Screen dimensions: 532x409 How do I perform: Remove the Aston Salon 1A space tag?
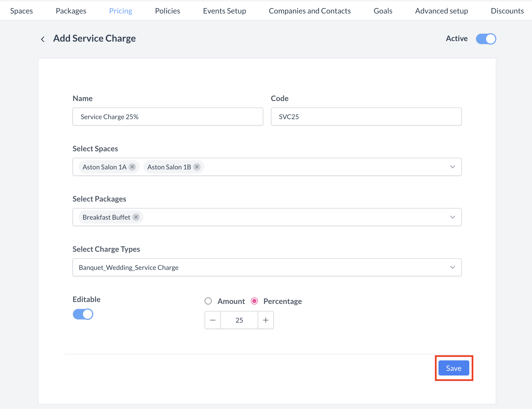pyautogui.click(x=132, y=167)
